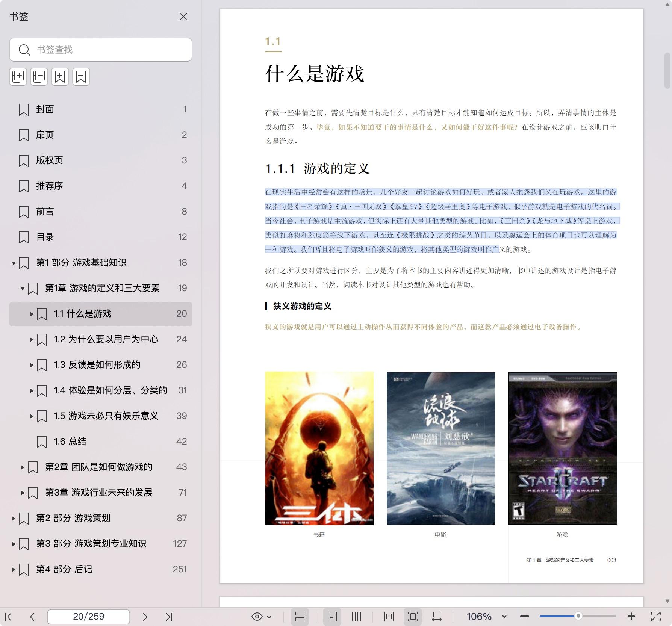The image size is (672, 626).
Task: Click the StarCraft II game cover image
Action: coord(562,448)
